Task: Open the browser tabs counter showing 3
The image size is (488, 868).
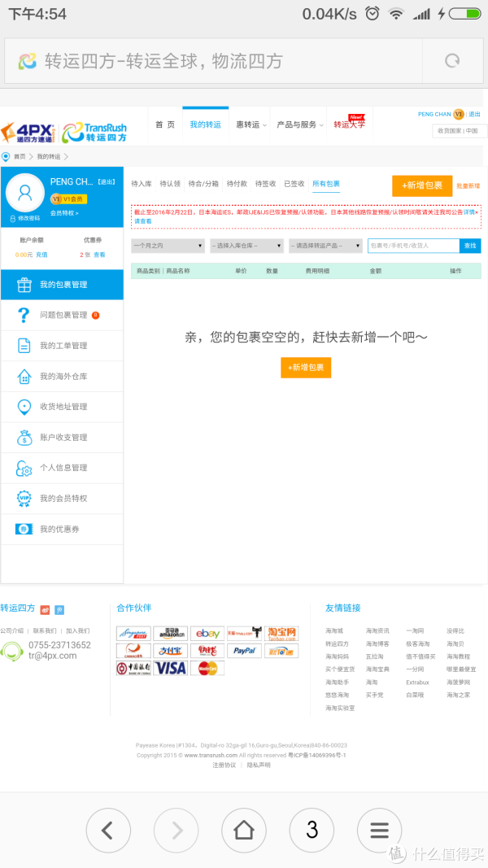Action: [312, 831]
